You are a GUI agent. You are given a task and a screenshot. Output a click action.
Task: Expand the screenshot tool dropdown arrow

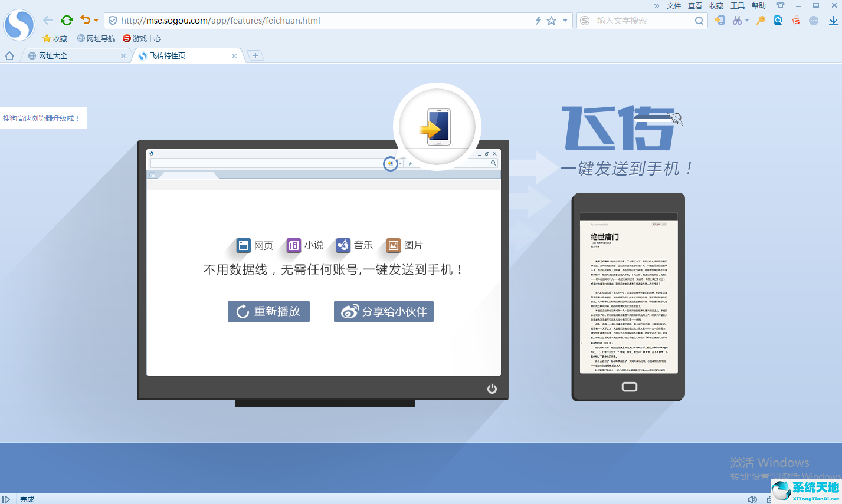click(x=746, y=21)
